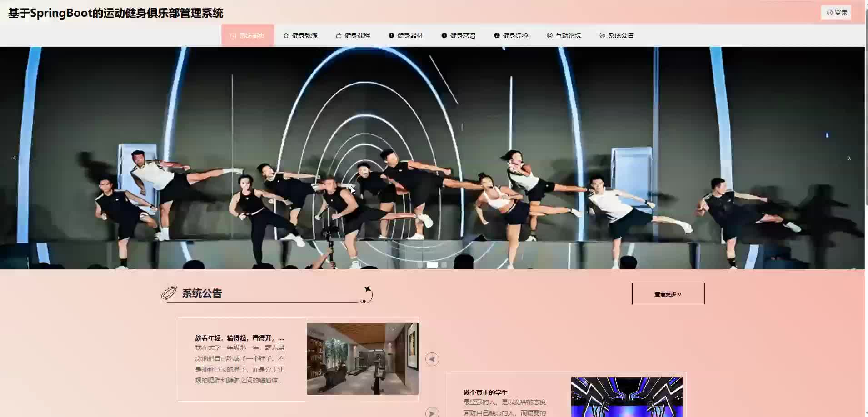Jump to the first carousel indicator dot
The height and width of the screenshot is (417, 868).
[420, 264]
